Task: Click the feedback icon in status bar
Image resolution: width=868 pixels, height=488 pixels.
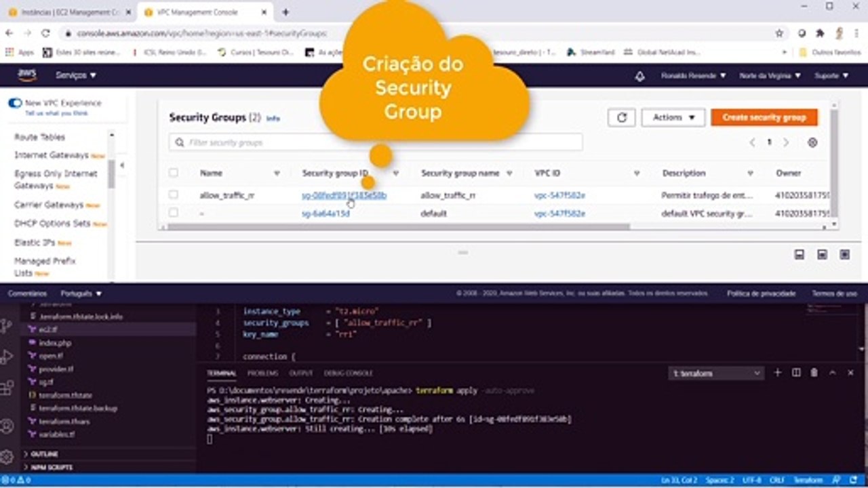Action: (837, 480)
